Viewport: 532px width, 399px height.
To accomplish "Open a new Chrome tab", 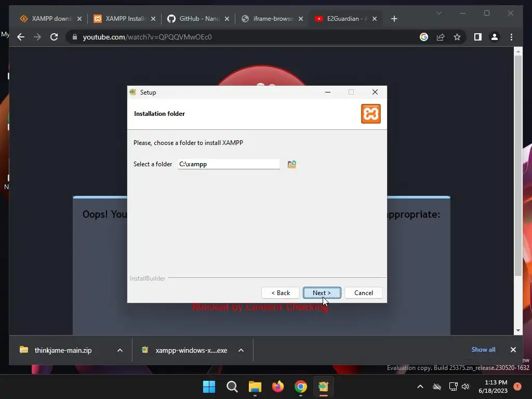I will pos(394,19).
